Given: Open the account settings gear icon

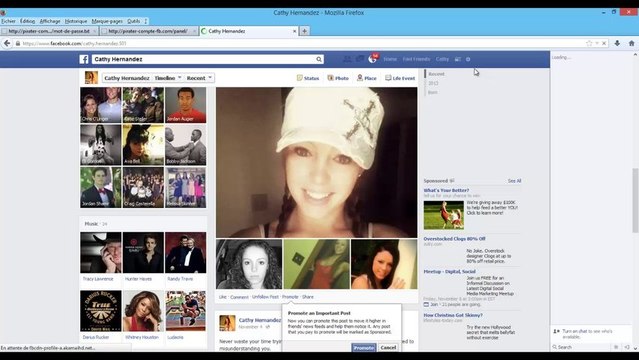Looking at the screenshot, I should pos(468,59).
